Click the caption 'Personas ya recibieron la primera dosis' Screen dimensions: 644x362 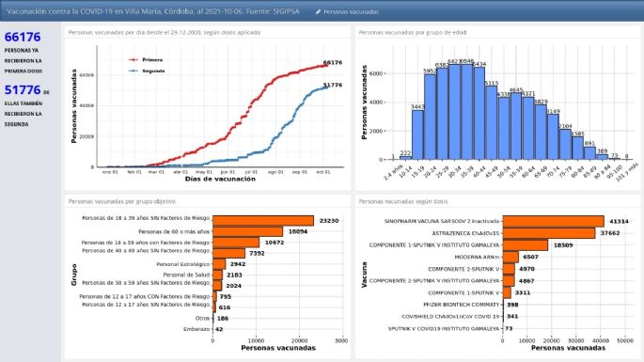click(24, 61)
